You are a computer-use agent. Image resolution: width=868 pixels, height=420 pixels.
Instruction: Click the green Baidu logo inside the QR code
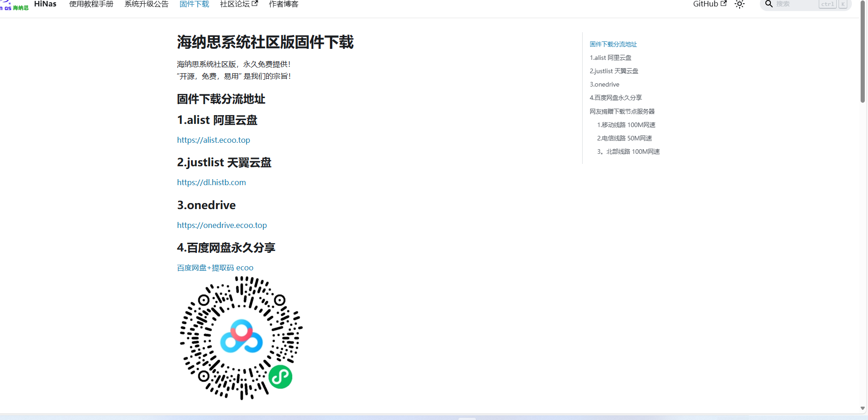pos(280,377)
